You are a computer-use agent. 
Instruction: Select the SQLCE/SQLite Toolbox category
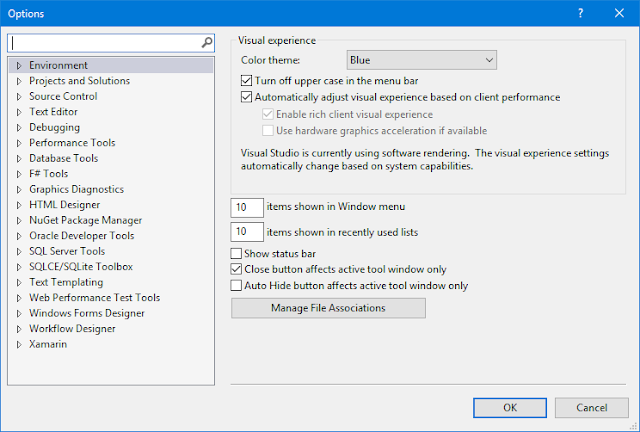click(x=81, y=267)
